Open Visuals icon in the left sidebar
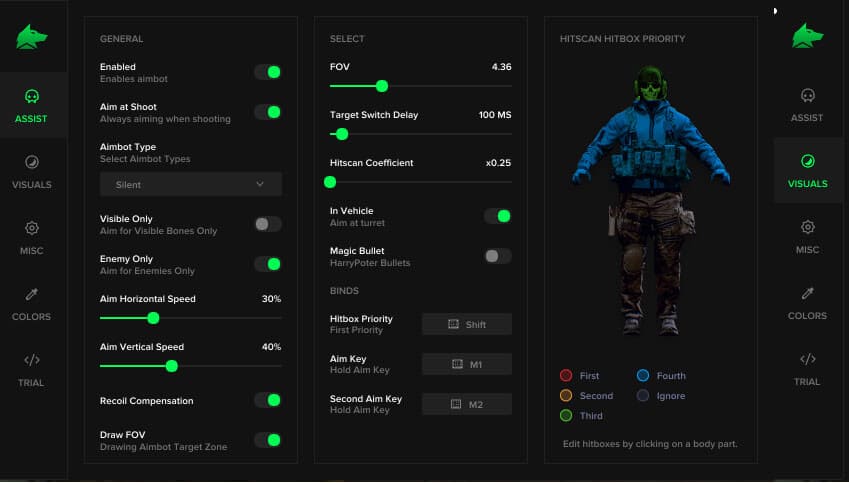The height and width of the screenshot is (483, 849). click(x=32, y=162)
